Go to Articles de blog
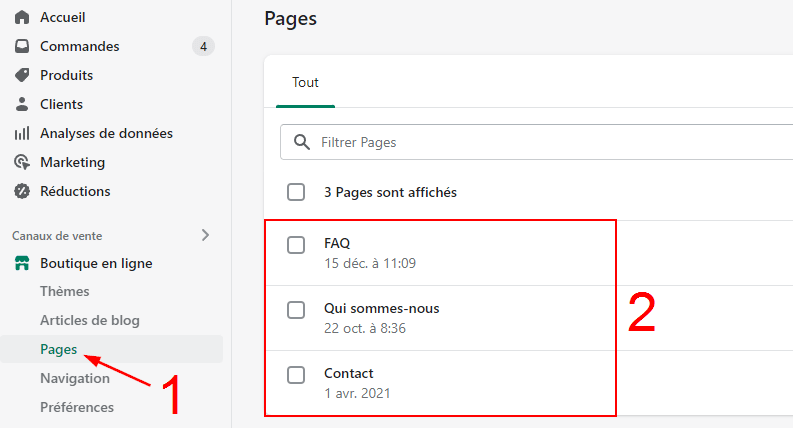This screenshot has width=793, height=428. (89, 320)
